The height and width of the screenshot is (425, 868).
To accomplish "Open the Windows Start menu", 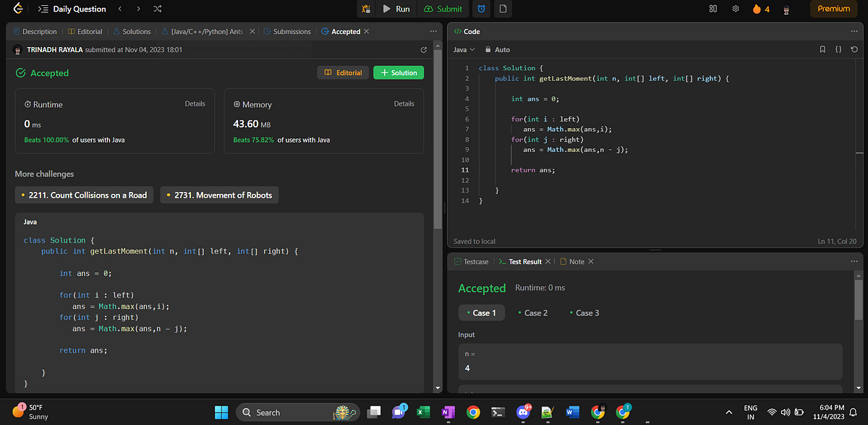I will click(221, 412).
